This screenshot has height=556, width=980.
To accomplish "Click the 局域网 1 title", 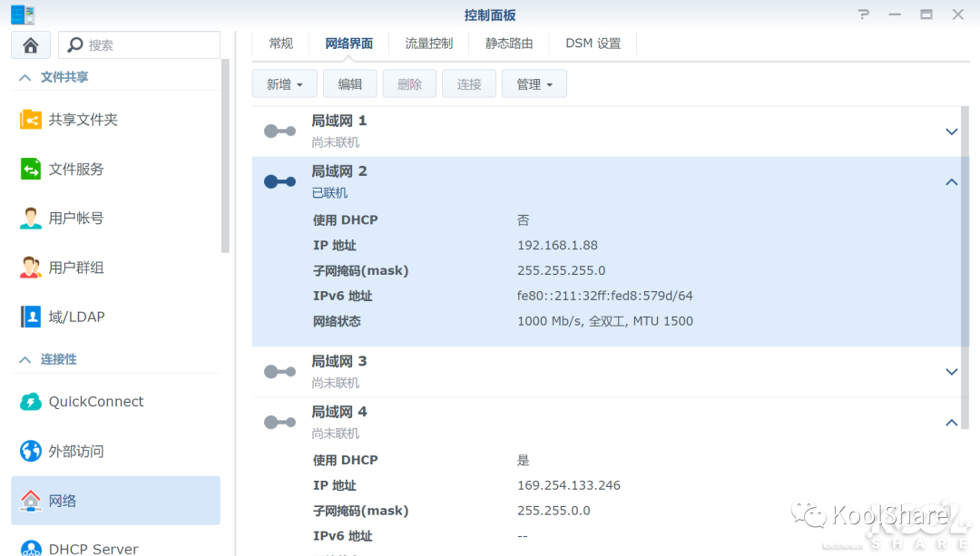I will pos(339,121).
